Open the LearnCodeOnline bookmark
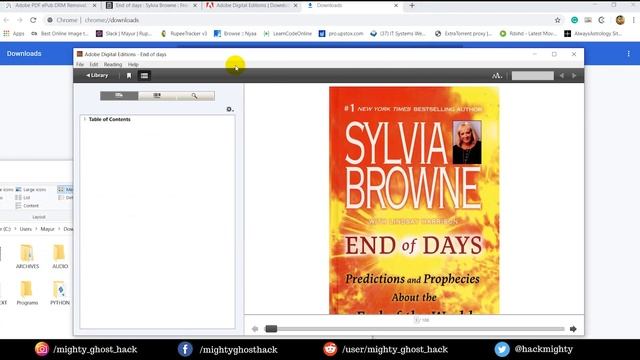Viewport: 640px width, 360px height. pos(288,33)
